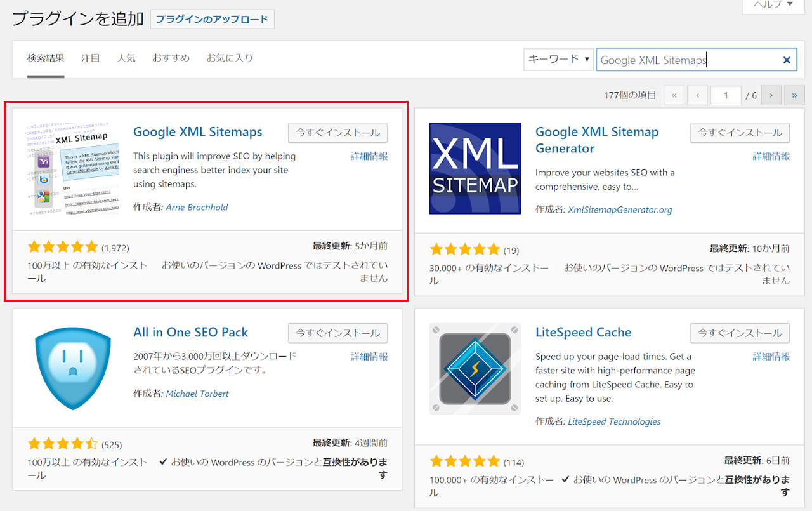
Task: Switch to the 注目 tab
Action: tap(91, 58)
